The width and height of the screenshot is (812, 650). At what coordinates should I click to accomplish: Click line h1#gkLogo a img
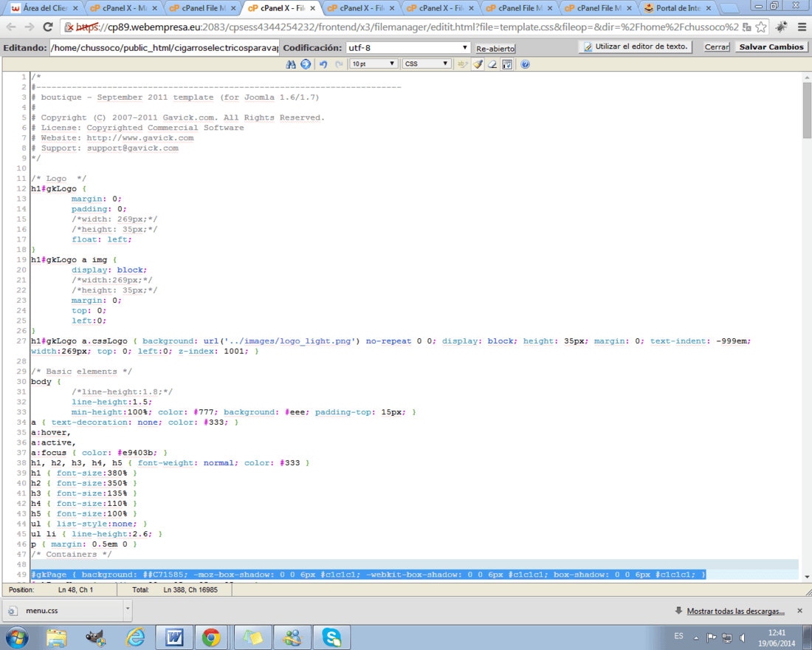tap(74, 260)
